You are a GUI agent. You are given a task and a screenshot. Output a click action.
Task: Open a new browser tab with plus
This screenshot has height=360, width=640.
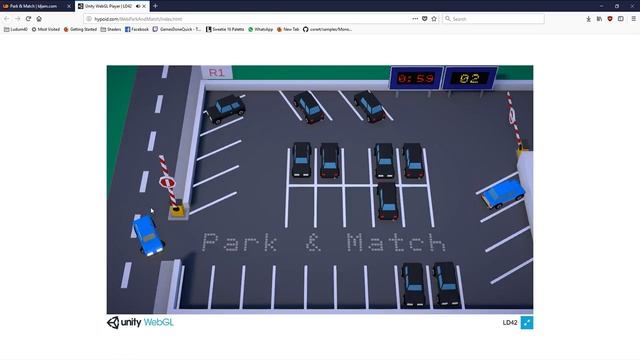click(x=156, y=6)
